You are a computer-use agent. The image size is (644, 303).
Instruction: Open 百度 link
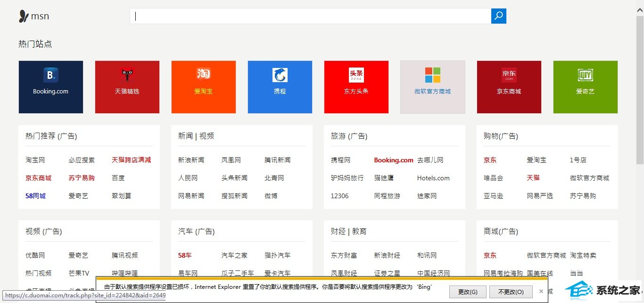click(118, 178)
